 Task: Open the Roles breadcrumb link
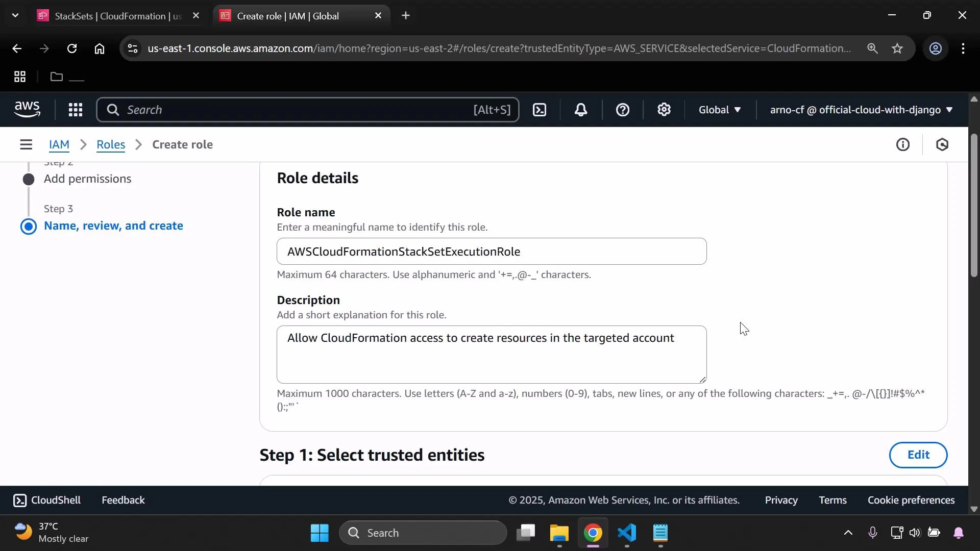coord(111,144)
